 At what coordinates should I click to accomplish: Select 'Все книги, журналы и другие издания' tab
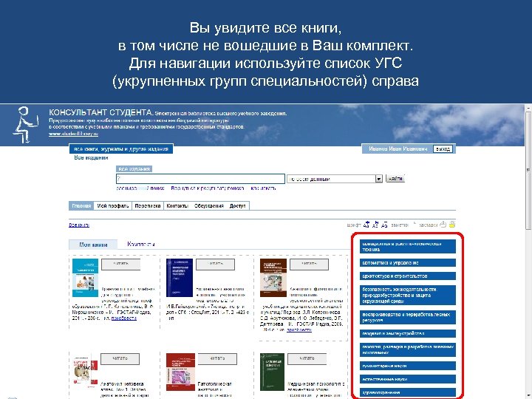coord(121,149)
